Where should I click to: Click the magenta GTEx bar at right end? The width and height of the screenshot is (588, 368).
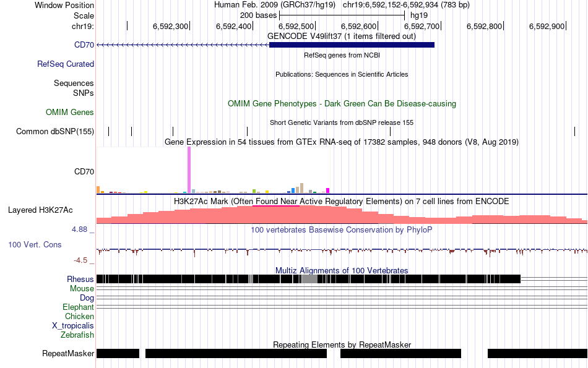tap(328, 190)
